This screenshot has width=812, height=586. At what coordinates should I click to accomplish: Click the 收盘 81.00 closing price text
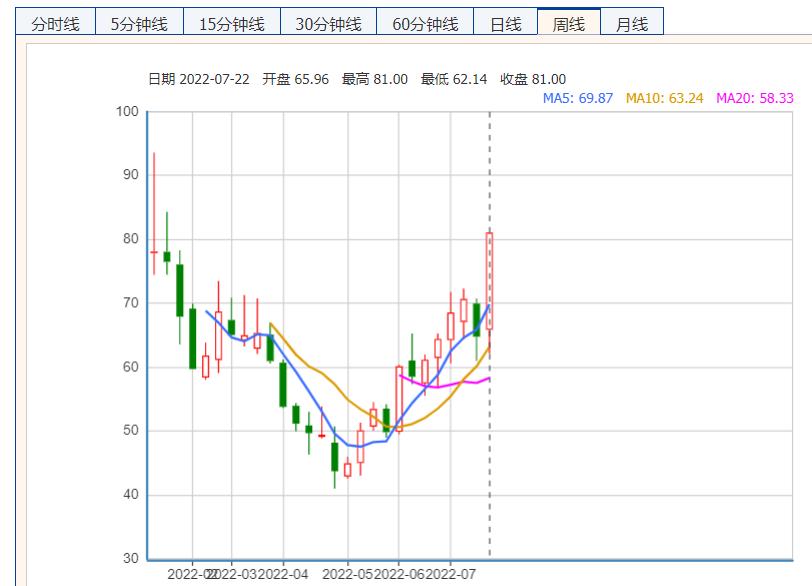(533, 79)
